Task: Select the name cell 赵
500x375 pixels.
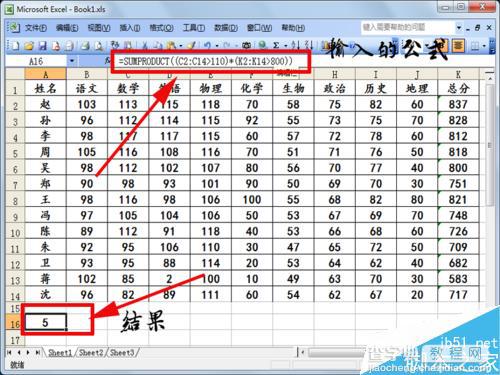Action: 45,104
